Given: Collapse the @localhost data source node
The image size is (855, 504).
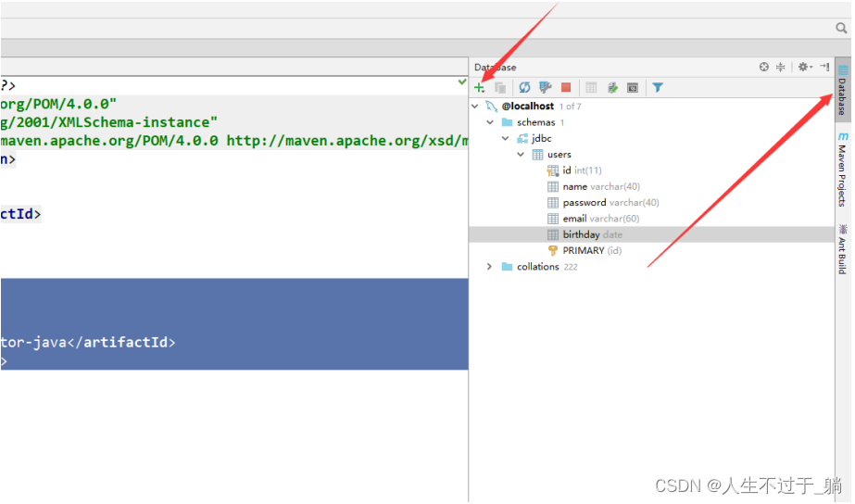Looking at the screenshot, I should (x=475, y=107).
